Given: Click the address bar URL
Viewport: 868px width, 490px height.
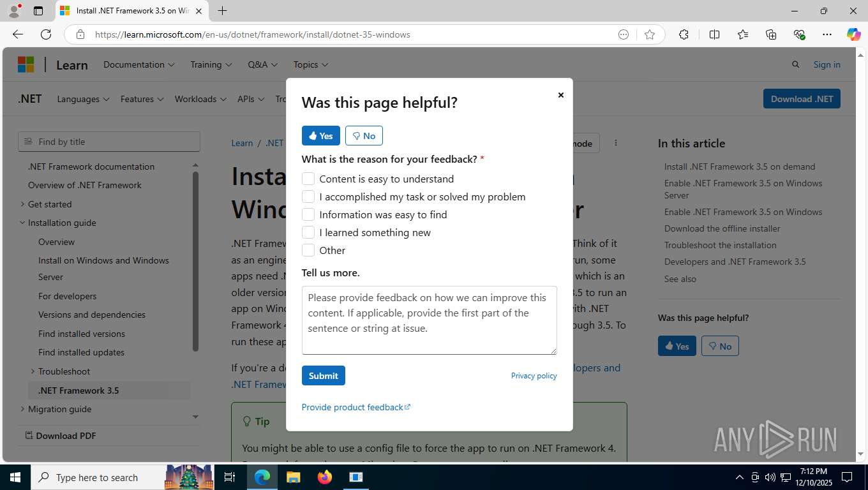Looking at the screenshot, I should click(252, 34).
